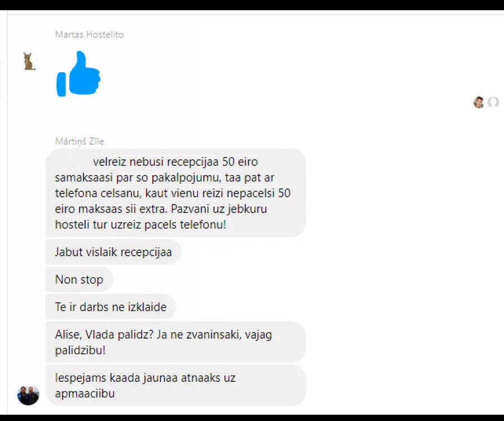Select the 'Iespejams kaada jaunaa atnaaks' message bubble
Image resolution: width=504 pixels, height=421 pixels.
click(x=176, y=385)
